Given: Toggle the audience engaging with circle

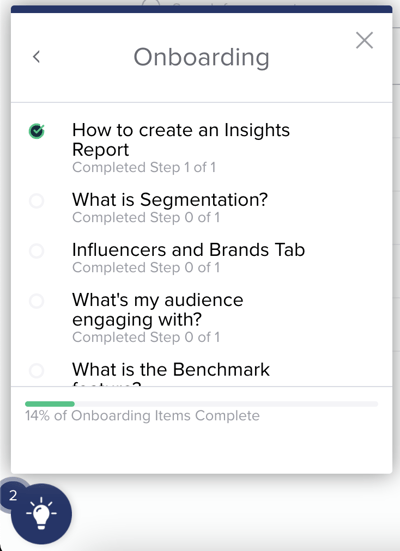Looking at the screenshot, I should coord(37,301).
